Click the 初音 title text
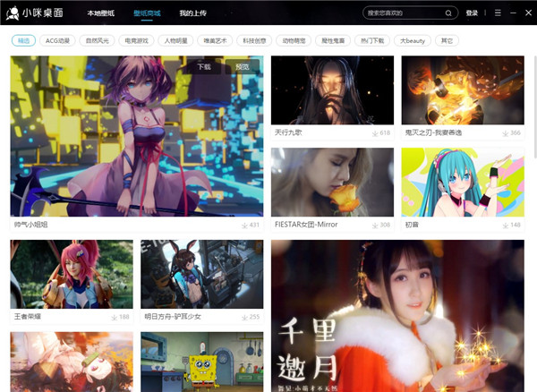537x392 pixels. [x=412, y=225]
